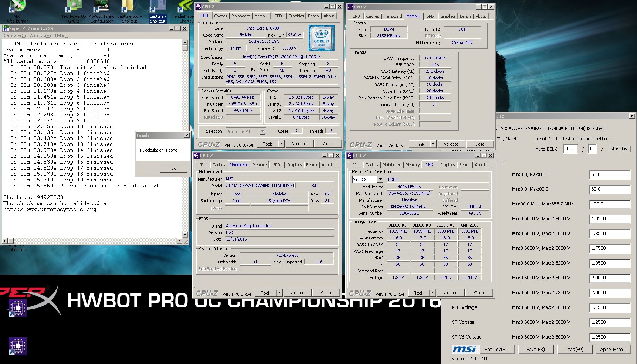This screenshot has width=637, height=364.
Task: Click the start(F6) Auto BCLK button
Action: pos(619,149)
